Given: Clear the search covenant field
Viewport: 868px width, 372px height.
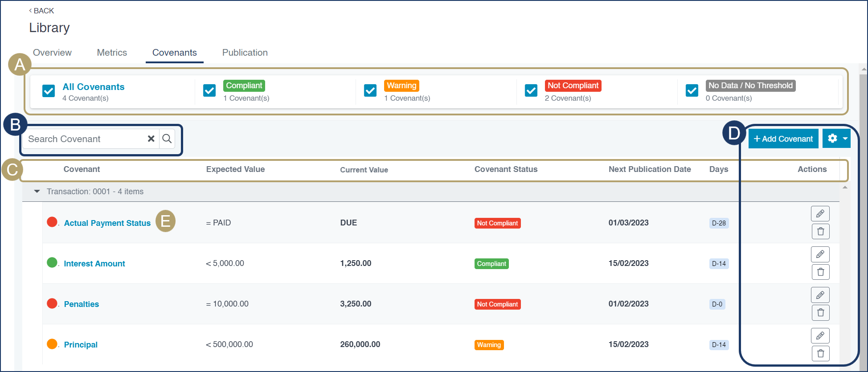Looking at the screenshot, I should (151, 139).
